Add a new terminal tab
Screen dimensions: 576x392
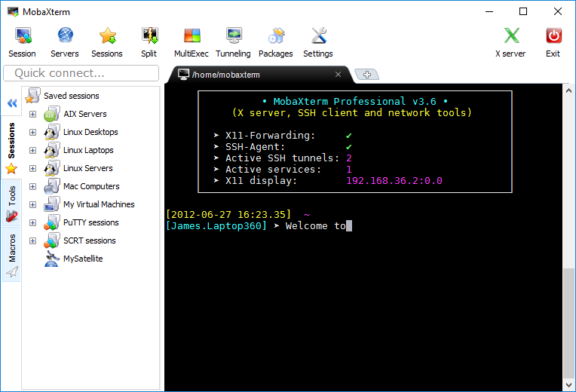(366, 75)
